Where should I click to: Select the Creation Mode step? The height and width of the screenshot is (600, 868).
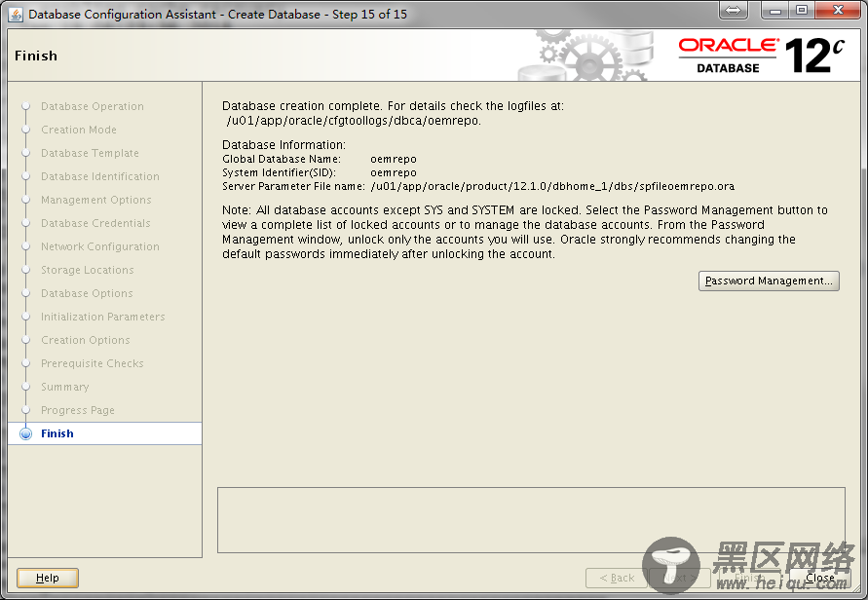pyautogui.click(x=79, y=130)
